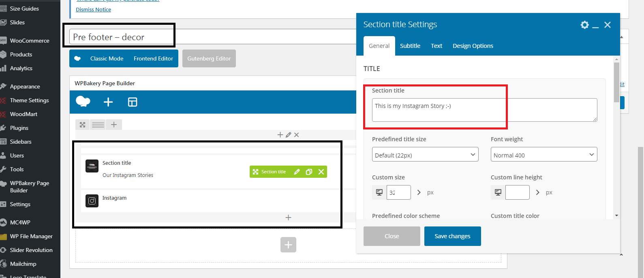Select 'Our Instagram Stories' element text

point(128,175)
